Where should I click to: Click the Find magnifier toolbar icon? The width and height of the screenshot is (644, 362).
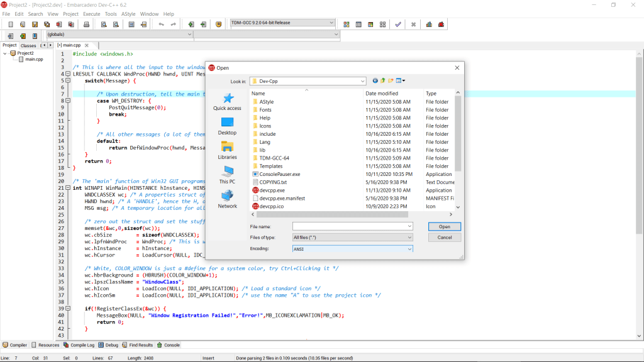coord(104,25)
